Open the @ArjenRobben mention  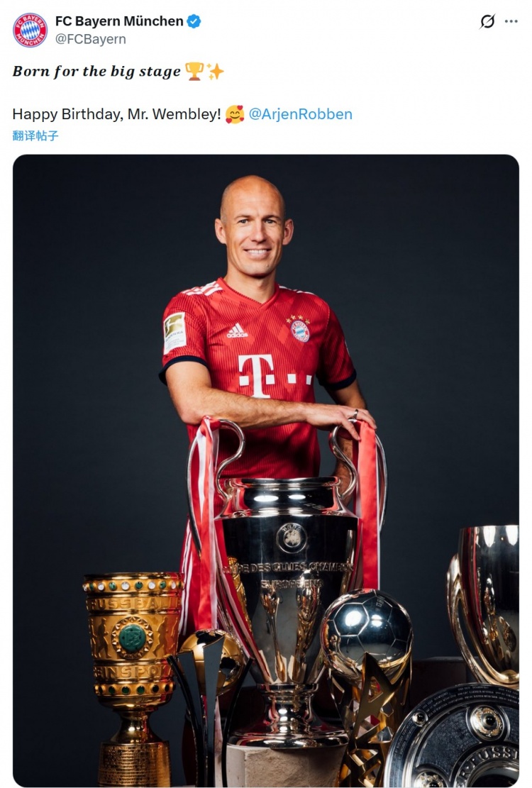(x=301, y=114)
